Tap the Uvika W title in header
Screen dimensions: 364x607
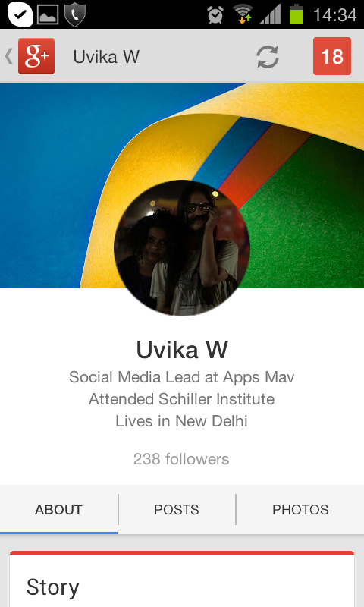coord(106,57)
